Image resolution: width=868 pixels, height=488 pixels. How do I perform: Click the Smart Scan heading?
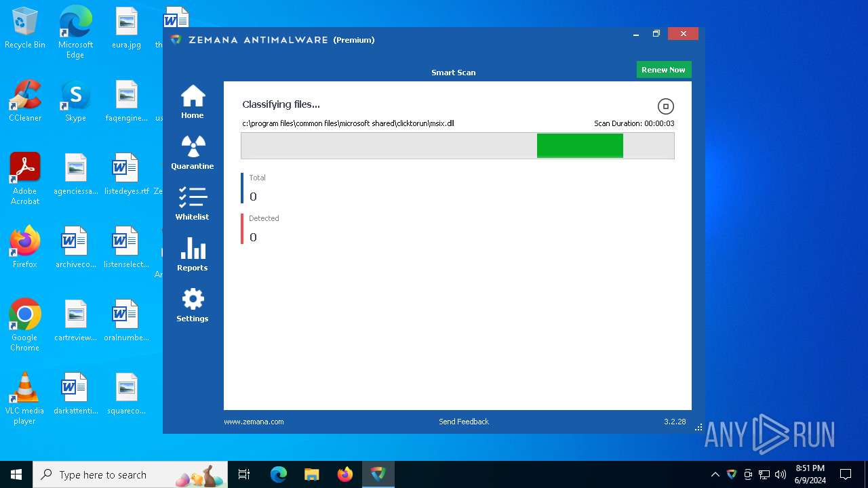[x=453, y=73]
